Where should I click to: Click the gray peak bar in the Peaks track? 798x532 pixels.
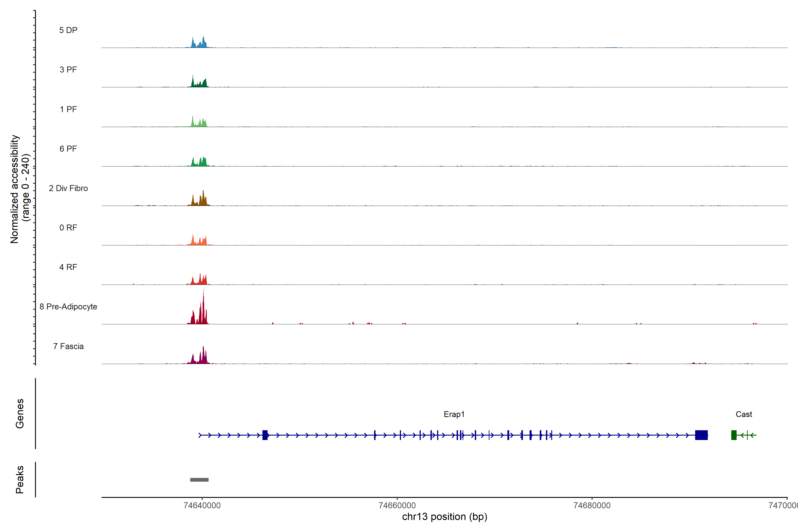(199, 480)
